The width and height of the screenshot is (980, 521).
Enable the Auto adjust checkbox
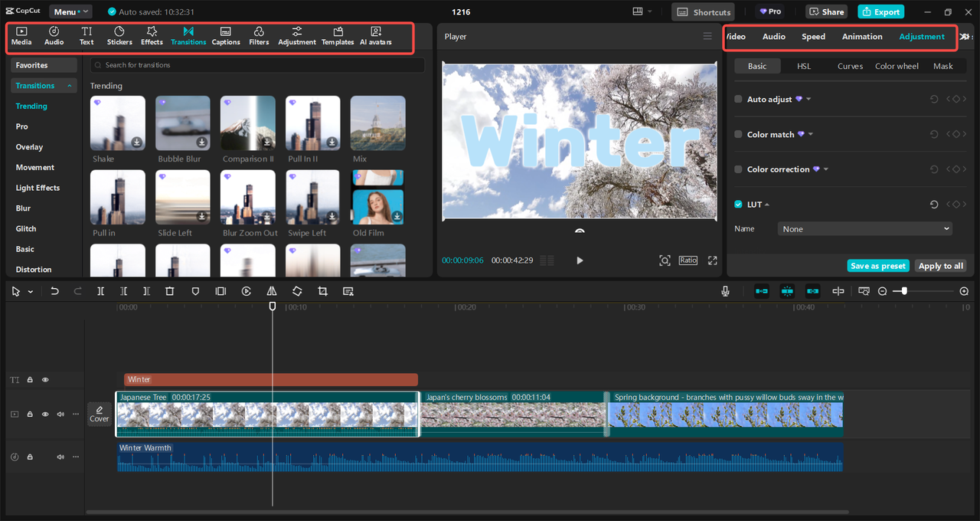(738, 100)
